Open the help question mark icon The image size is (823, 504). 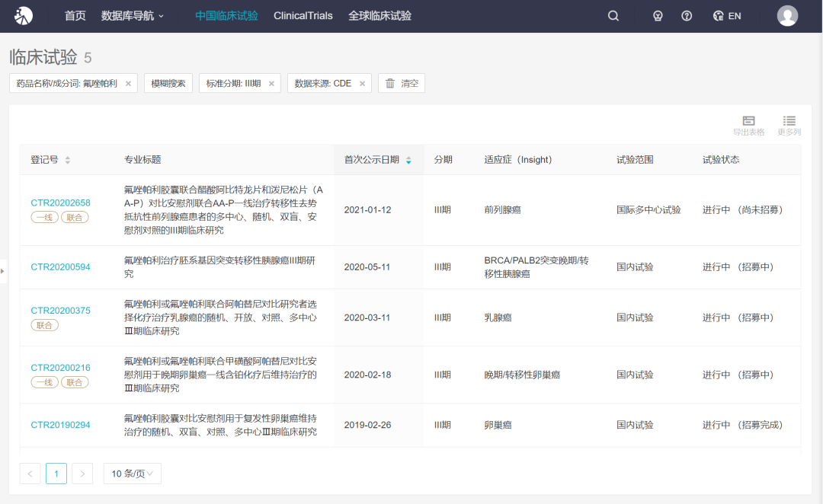click(x=687, y=16)
